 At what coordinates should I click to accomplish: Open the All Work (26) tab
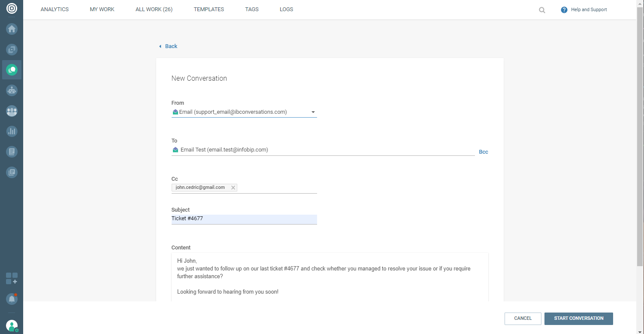pos(154,9)
